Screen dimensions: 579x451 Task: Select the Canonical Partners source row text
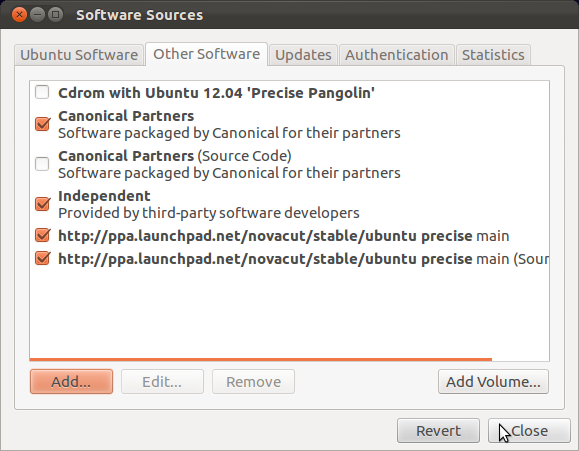point(229,124)
